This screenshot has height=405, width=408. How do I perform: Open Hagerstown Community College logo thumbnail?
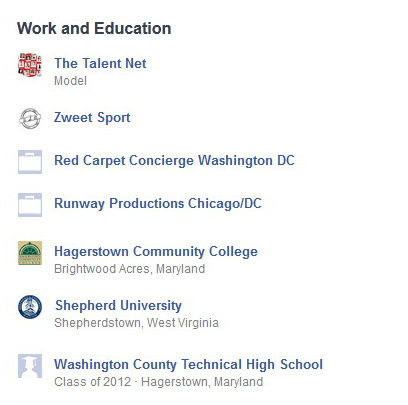[x=30, y=253]
